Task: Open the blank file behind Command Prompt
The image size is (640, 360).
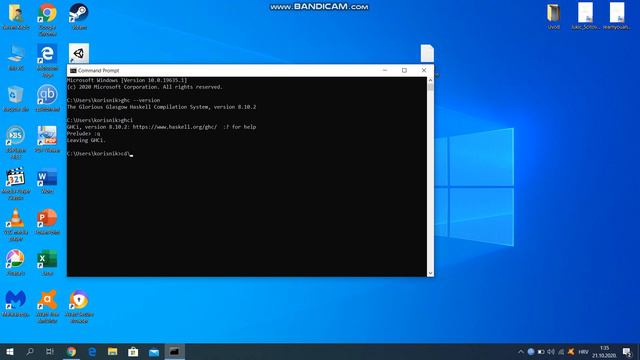Action: [x=427, y=53]
